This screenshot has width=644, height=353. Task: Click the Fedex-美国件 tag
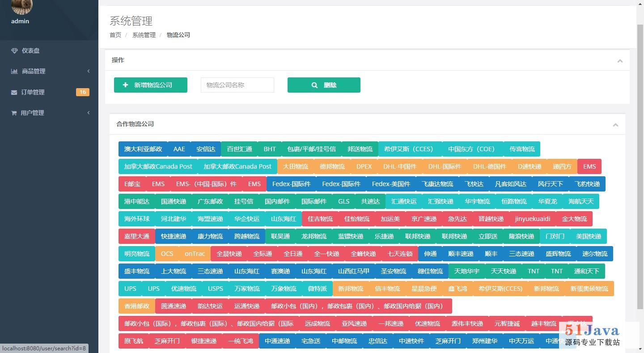click(x=391, y=184)
